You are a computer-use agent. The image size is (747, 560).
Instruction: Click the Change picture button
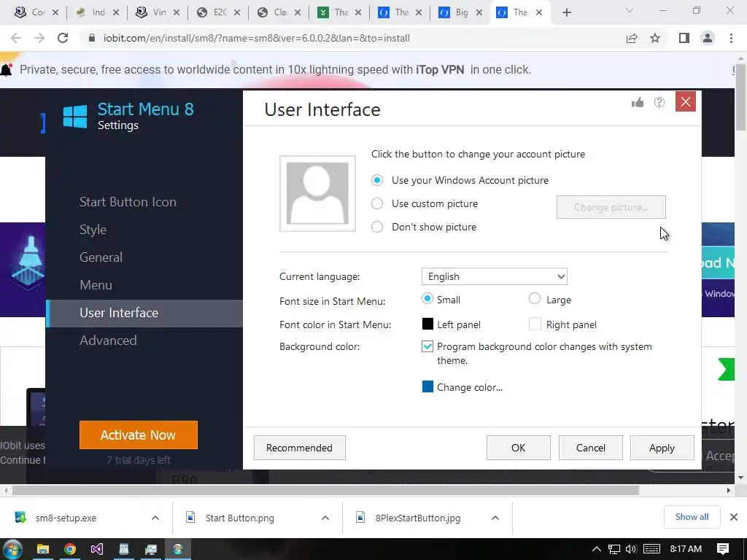[611, 207]
